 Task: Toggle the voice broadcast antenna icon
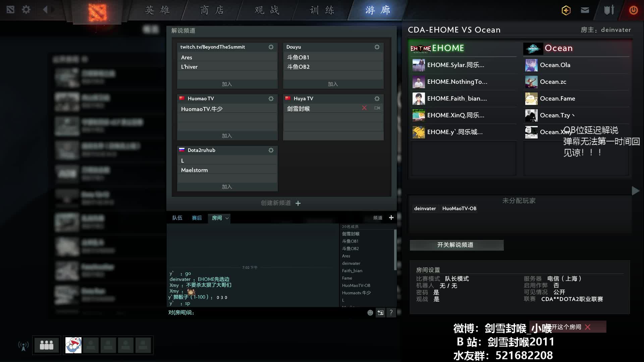(23, 346)
